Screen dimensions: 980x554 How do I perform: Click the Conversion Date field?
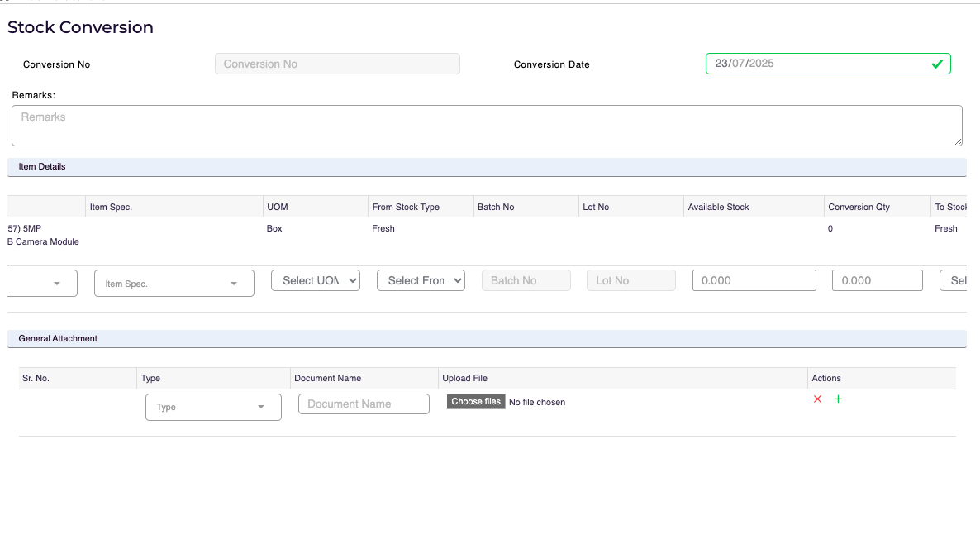818,64
